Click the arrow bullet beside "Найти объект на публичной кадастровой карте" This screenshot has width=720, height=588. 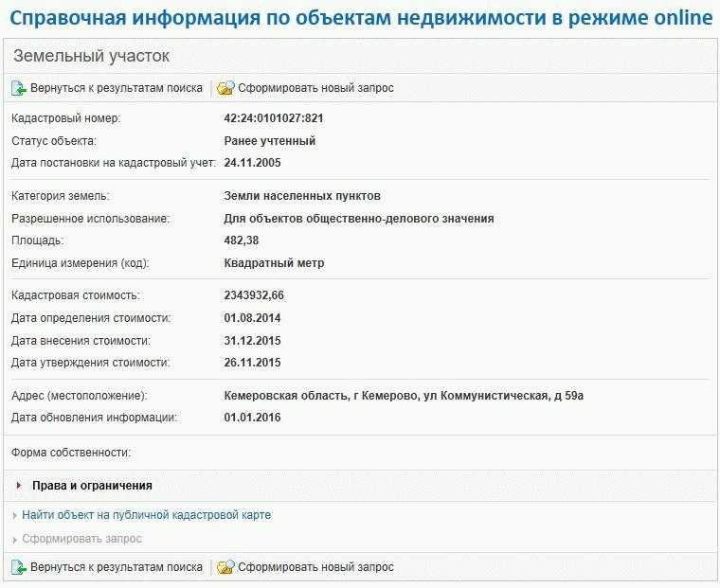pos(14,516)
